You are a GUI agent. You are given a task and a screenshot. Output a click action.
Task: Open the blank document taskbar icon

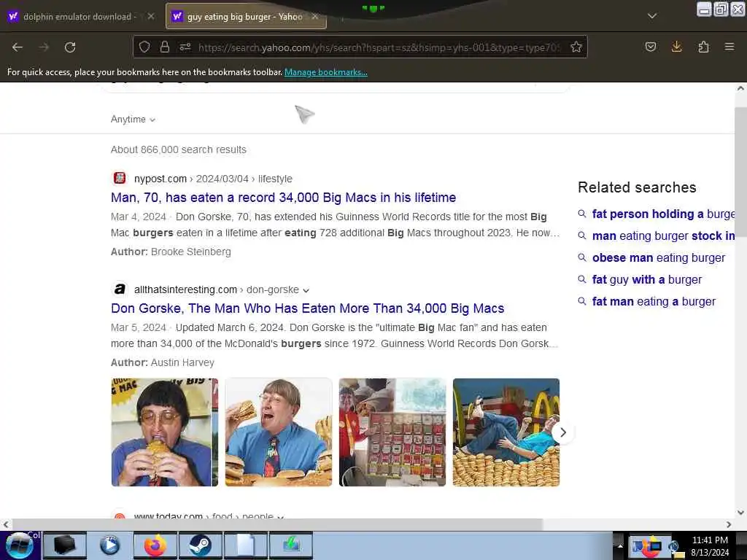click(245, 545)
